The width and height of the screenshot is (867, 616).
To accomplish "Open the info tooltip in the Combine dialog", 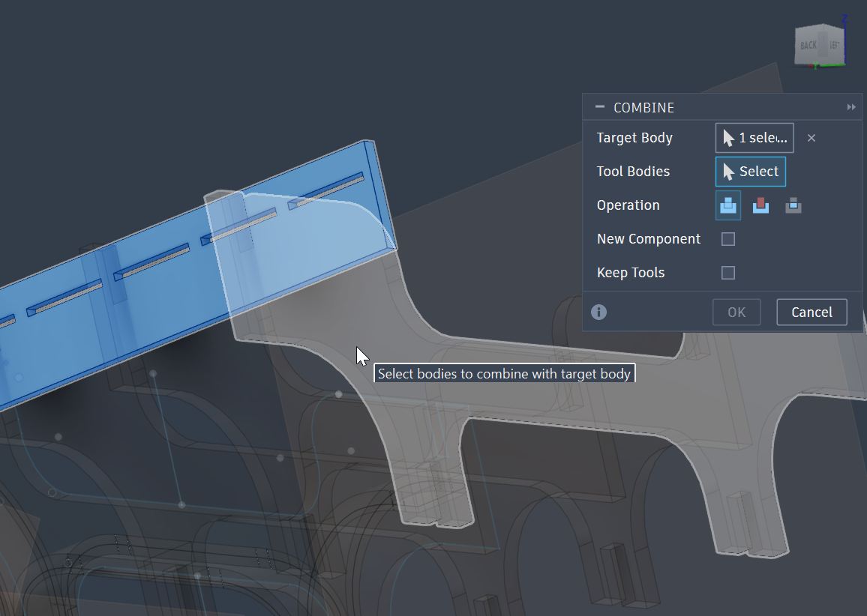I will click(598, 311).
